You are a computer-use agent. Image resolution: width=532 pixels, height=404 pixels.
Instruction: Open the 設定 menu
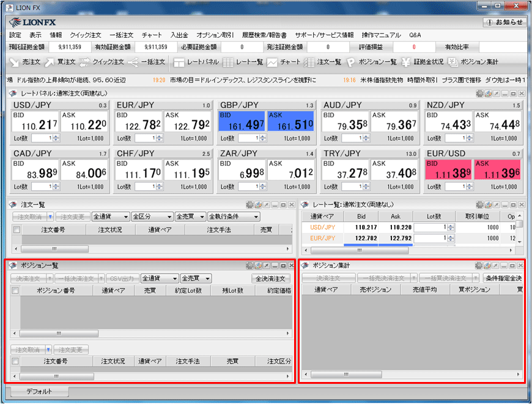[x=15, y=35]
